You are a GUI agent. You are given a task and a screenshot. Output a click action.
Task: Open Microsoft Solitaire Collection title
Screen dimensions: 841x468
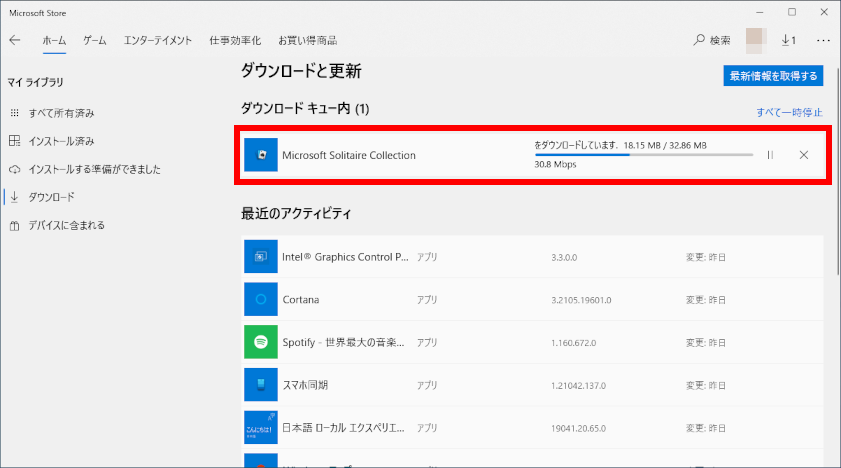tap(349, 155)
